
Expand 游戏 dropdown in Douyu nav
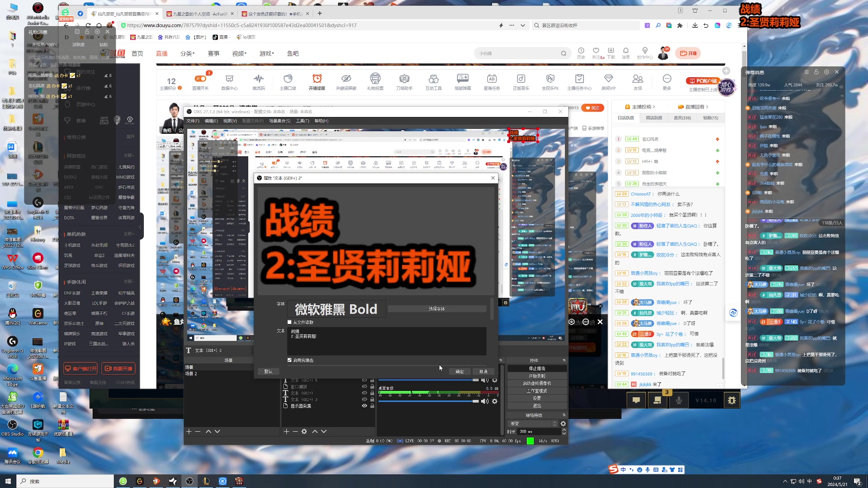pyautogui.click(x=267, y=53)
